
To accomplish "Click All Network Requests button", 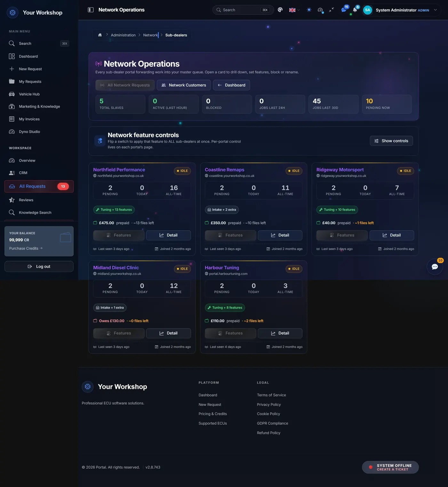I will [125, 85].
